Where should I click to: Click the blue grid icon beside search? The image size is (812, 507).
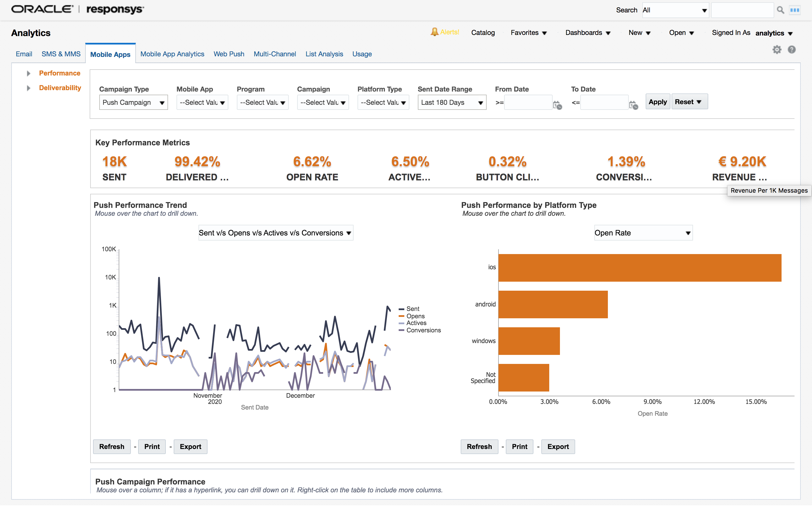pyautogui.click(x=794, y=10)
